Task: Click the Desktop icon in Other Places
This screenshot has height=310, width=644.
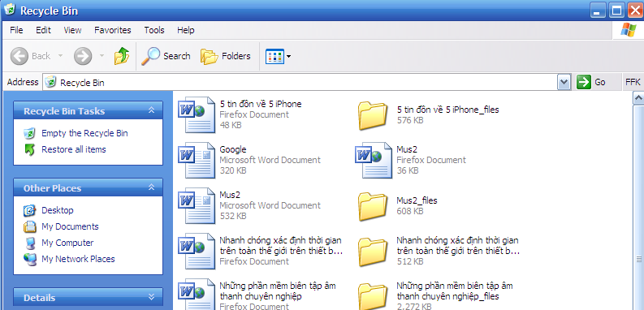Action: [29, 211]
